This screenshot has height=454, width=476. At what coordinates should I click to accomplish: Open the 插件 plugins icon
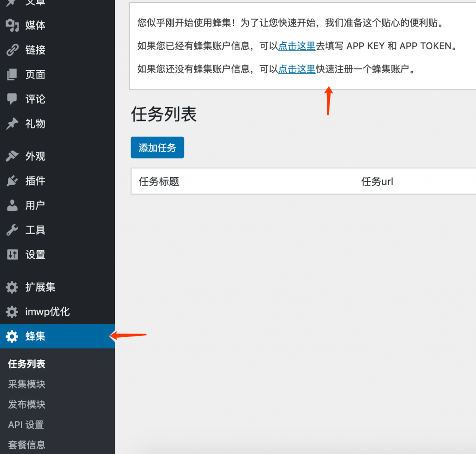(x=12, y=181)
